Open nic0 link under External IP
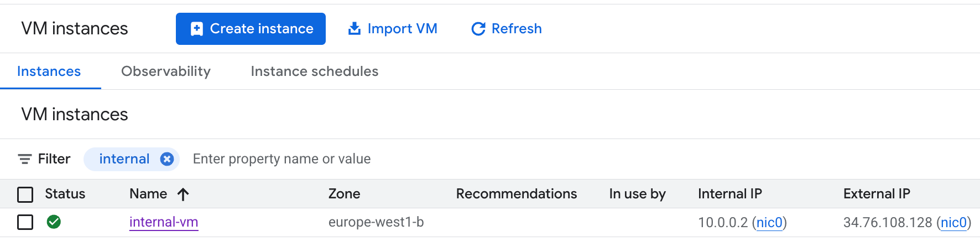The height and width of the screenshot is (246, 980). pos(953,223)
